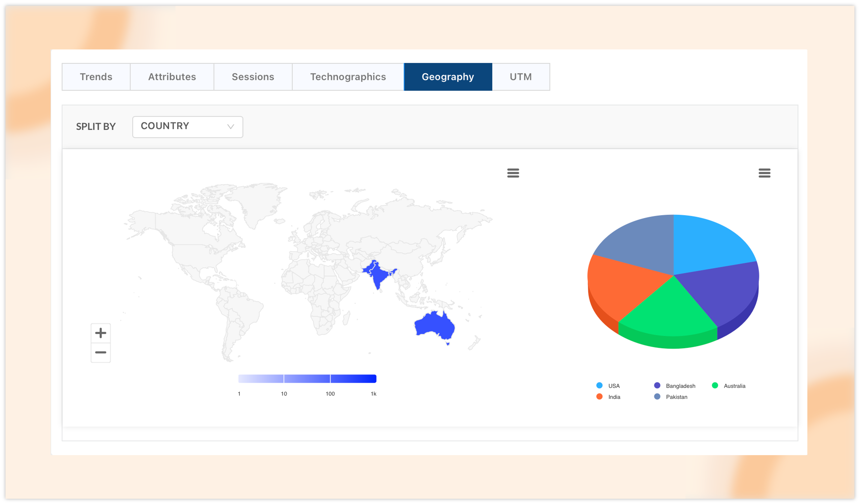The width and height of the screenshot is (860, 504).
Task: Open the map chart hamburger menu
Action: [513, 173]
